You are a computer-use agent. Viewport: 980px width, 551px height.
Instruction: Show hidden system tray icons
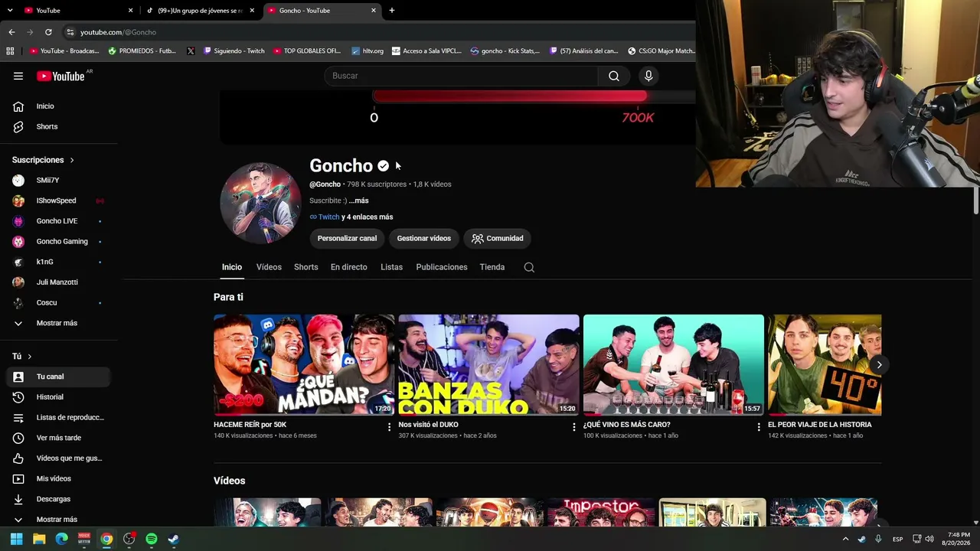point(846,539)
